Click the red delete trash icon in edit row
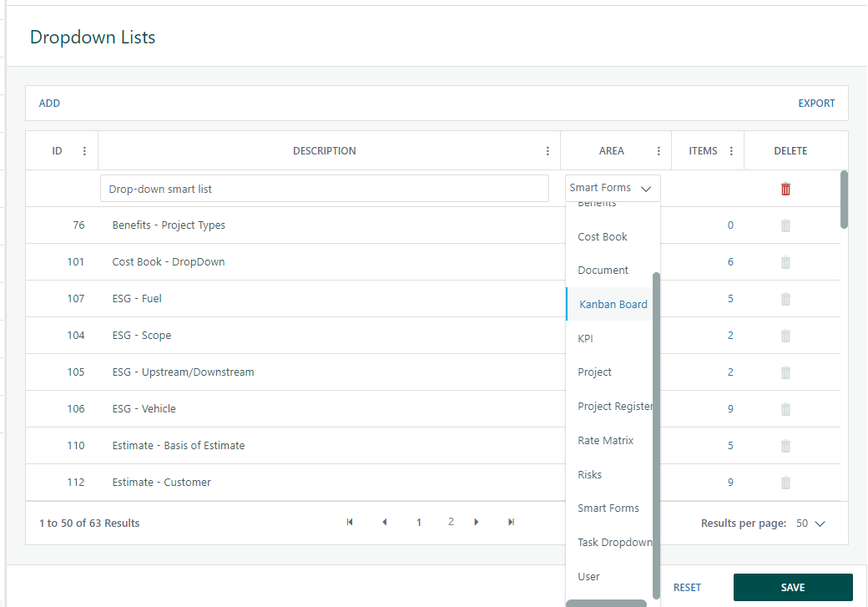Viewport: 868px width, 607px height. point(785,189)
